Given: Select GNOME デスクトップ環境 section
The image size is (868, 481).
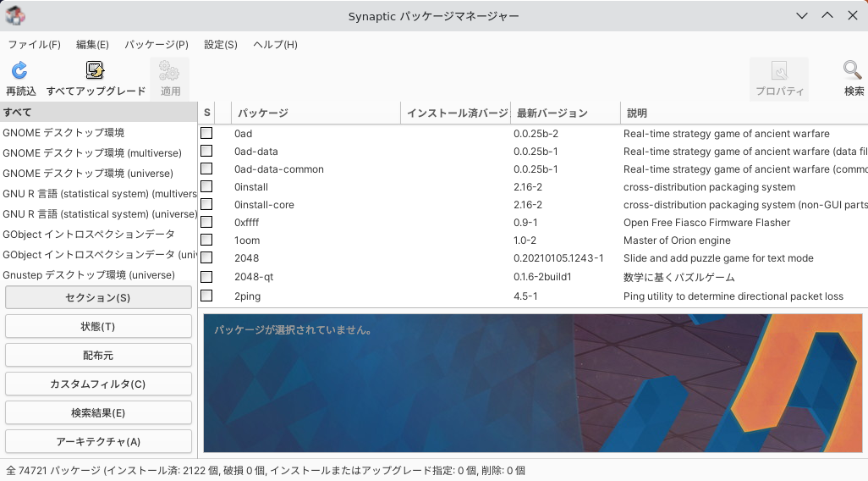Looking at the screenshot, I should 98,132.
